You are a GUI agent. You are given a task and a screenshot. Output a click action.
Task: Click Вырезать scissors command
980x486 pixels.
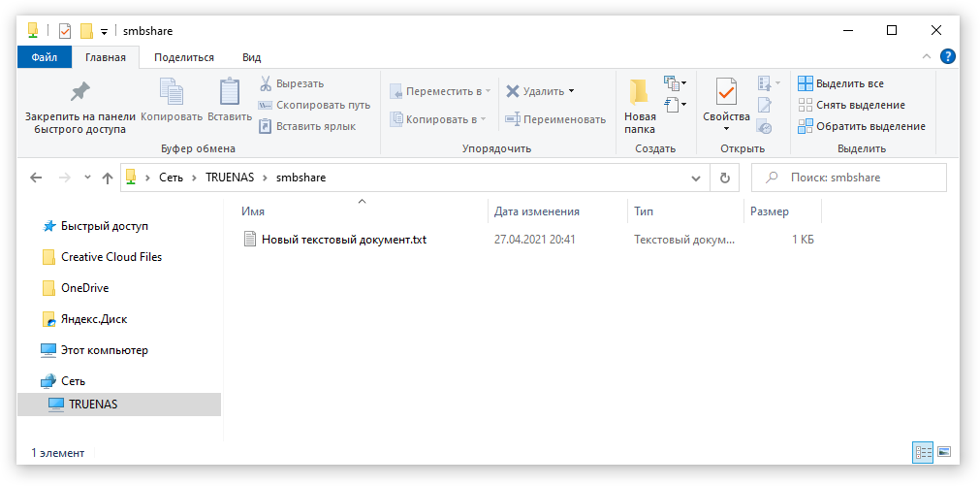click(291, 83)
